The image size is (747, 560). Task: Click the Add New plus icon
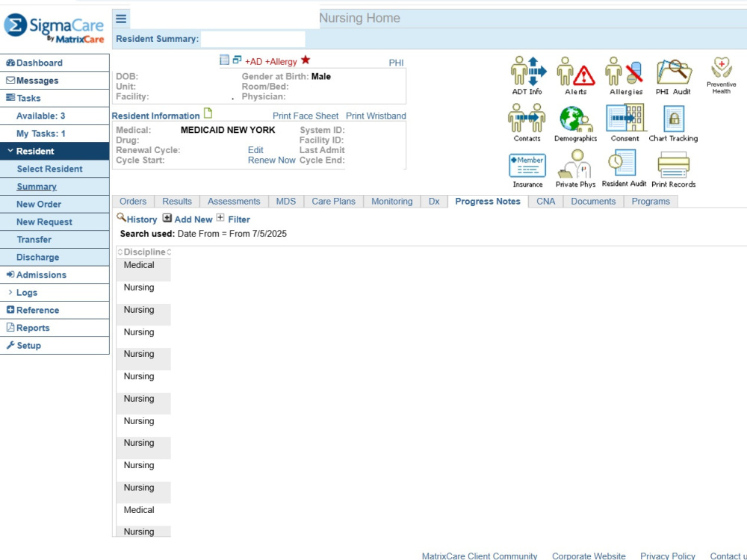tap(167, 218)
